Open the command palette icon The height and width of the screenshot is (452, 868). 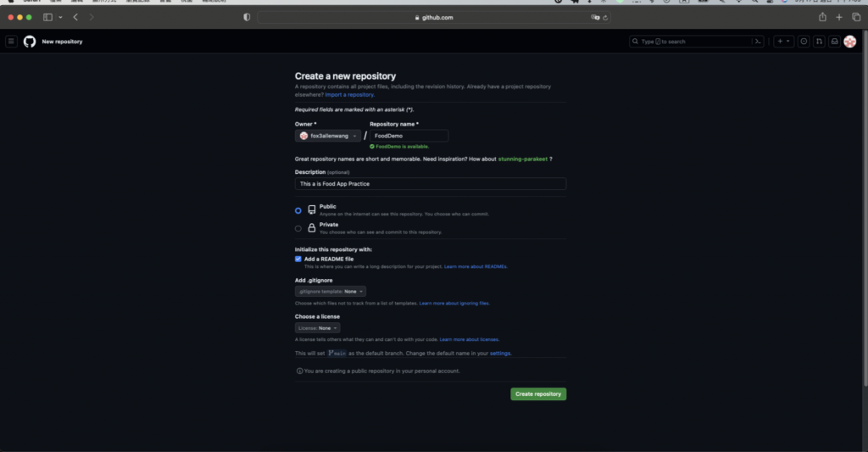758,42
